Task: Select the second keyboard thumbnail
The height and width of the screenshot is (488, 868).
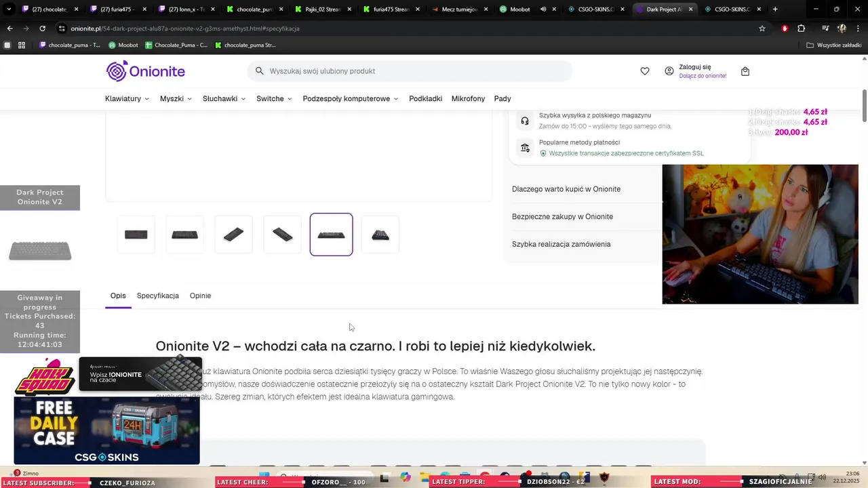Action: pos(185,235)
